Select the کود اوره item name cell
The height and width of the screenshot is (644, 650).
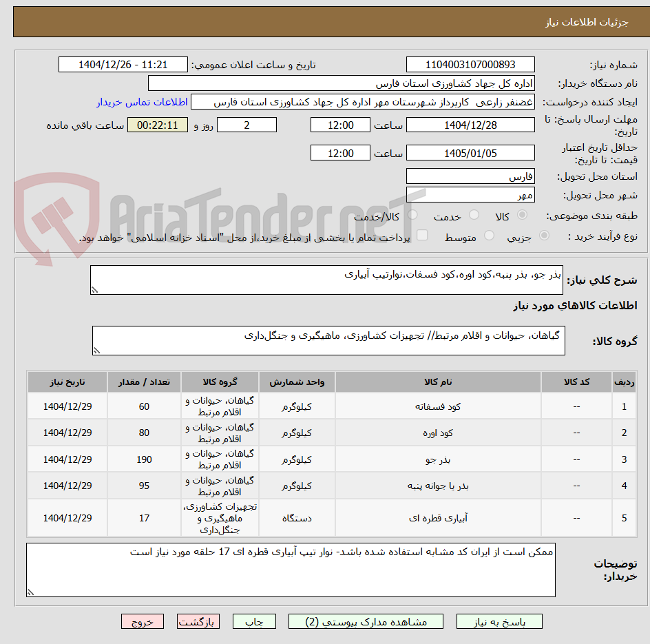point(438,433)
